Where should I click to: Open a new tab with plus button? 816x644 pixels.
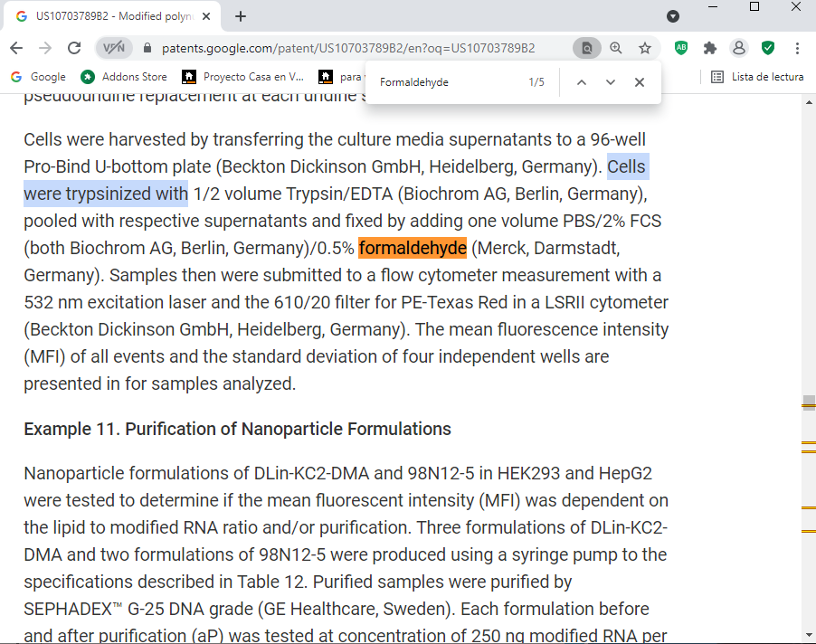[241, 16]
